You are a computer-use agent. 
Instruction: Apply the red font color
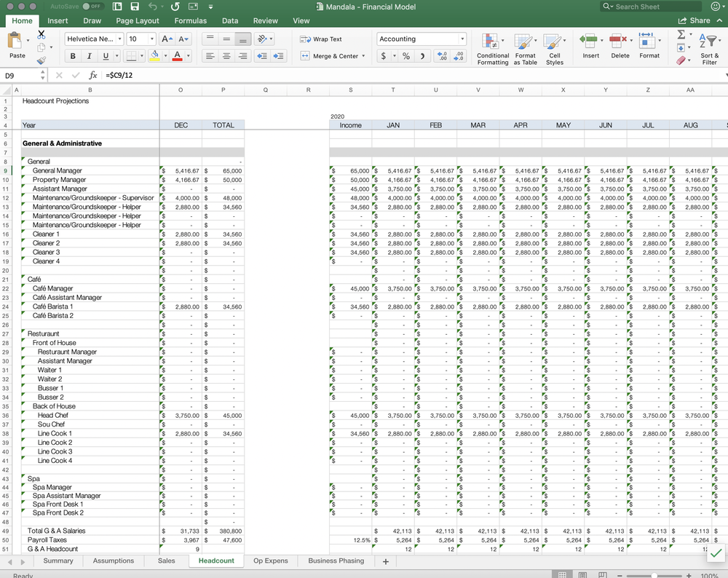click(178, 56)
